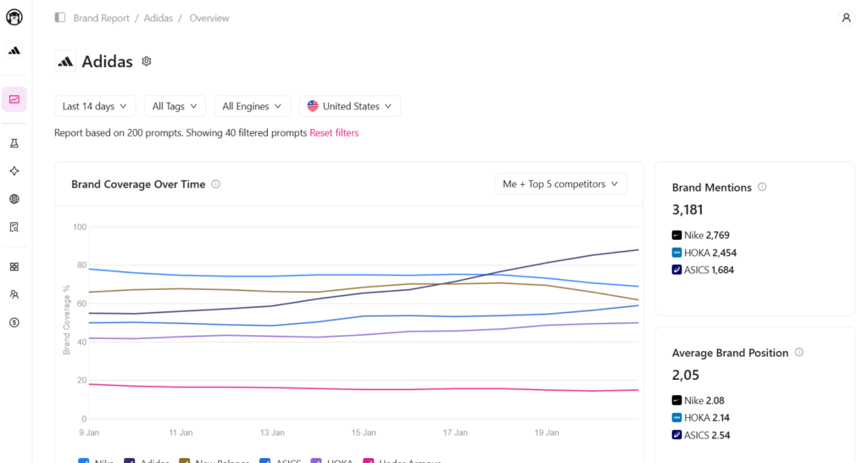Open the Me + Top 5 competitors dropdown

click(x=560, y=184)
